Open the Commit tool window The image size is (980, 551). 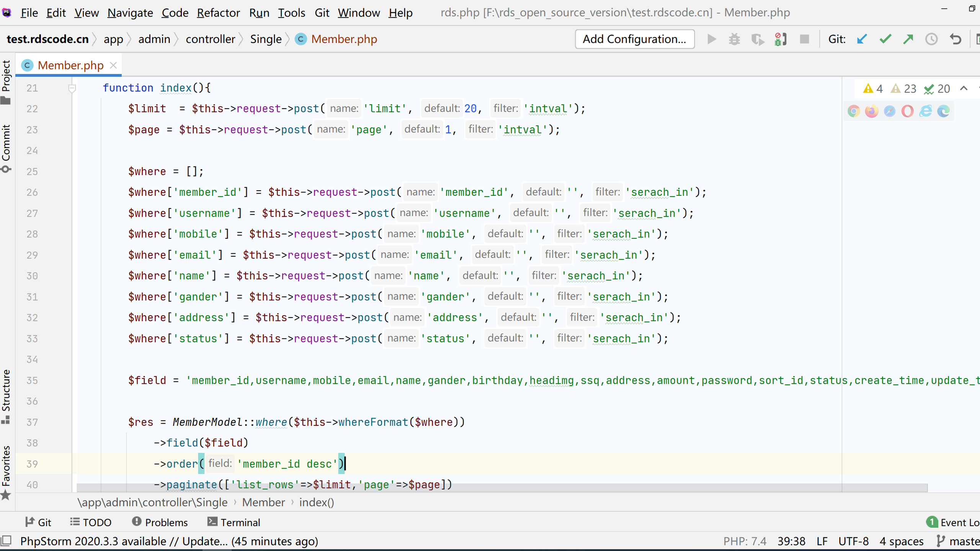pyautogui.click(x=6, y=148)
